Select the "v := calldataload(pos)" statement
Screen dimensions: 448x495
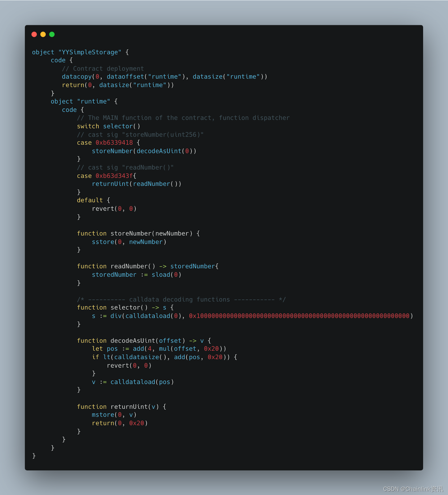click(133, 382)
